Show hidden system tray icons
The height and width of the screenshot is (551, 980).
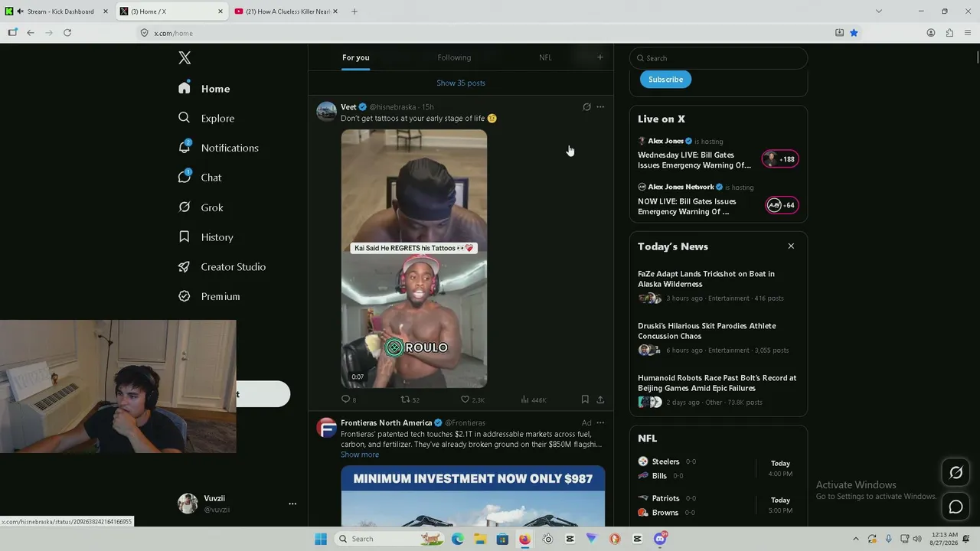pyautogui.click(x=855, y=539)
